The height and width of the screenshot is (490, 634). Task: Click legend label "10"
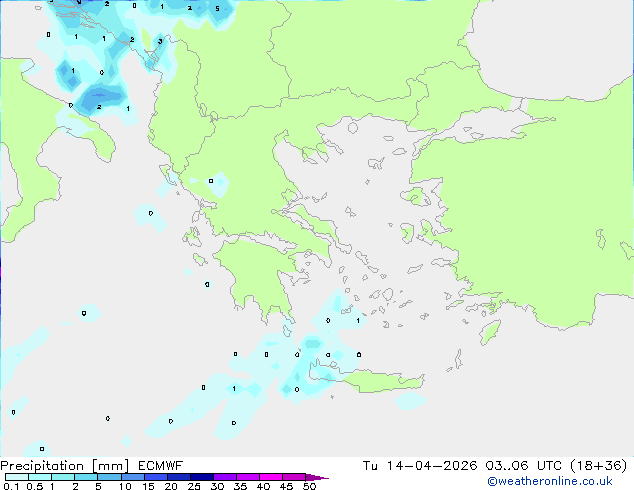tap(125, 486)
